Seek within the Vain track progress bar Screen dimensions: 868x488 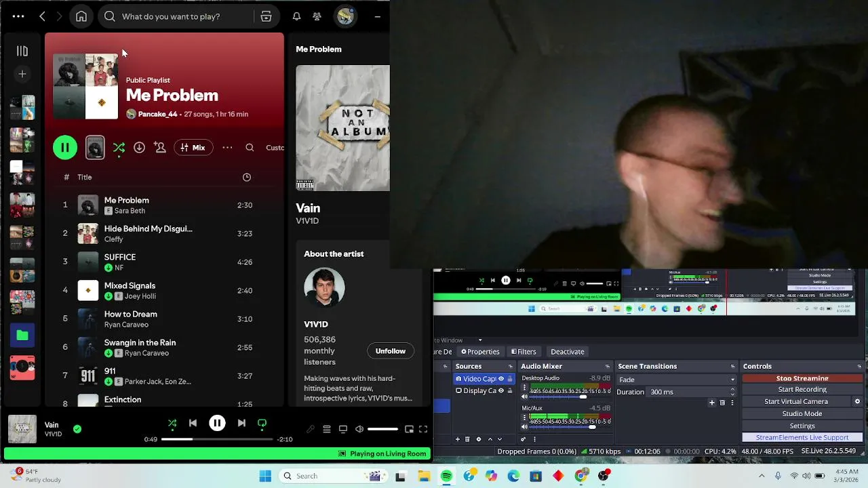click(x=218, y=439)
